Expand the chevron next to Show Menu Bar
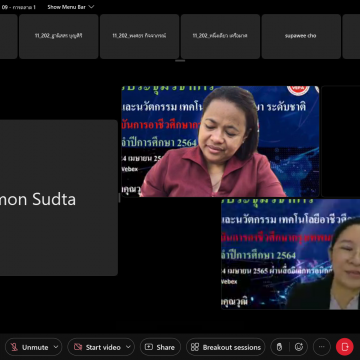Screen dimensions: 360x360 92,7
